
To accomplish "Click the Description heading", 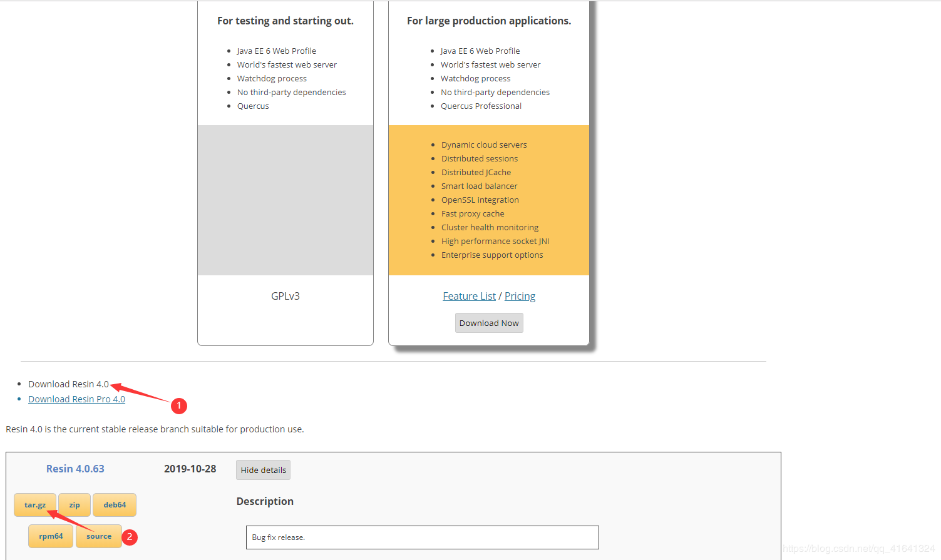I will pyautogui.click(x=265, y=501).
